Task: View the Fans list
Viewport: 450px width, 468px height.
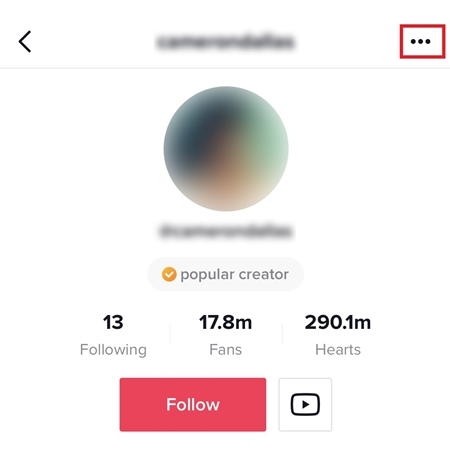Action: pos(226,350)
